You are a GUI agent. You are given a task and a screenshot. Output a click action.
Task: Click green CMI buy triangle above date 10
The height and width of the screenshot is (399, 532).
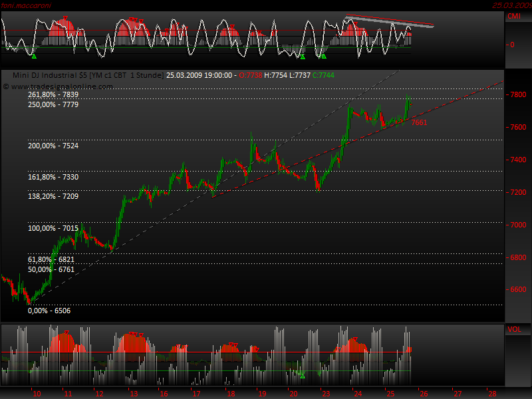(x=34, y=57)
